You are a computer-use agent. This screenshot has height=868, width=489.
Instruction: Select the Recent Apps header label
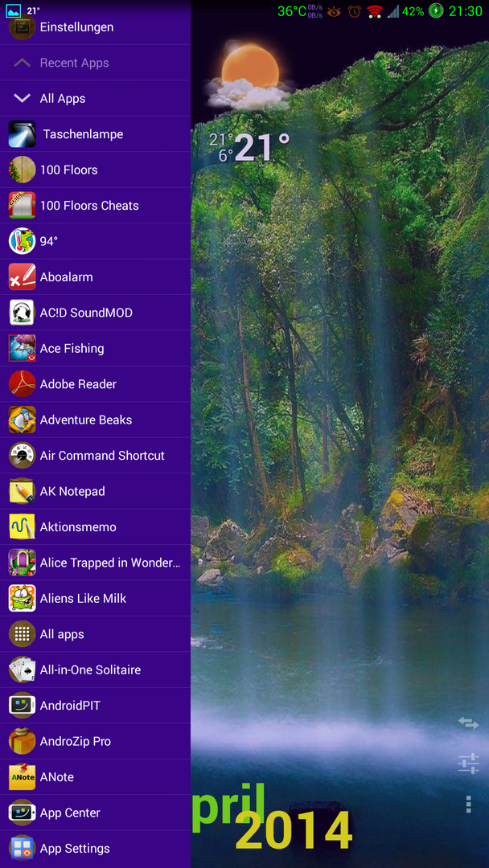74,63
